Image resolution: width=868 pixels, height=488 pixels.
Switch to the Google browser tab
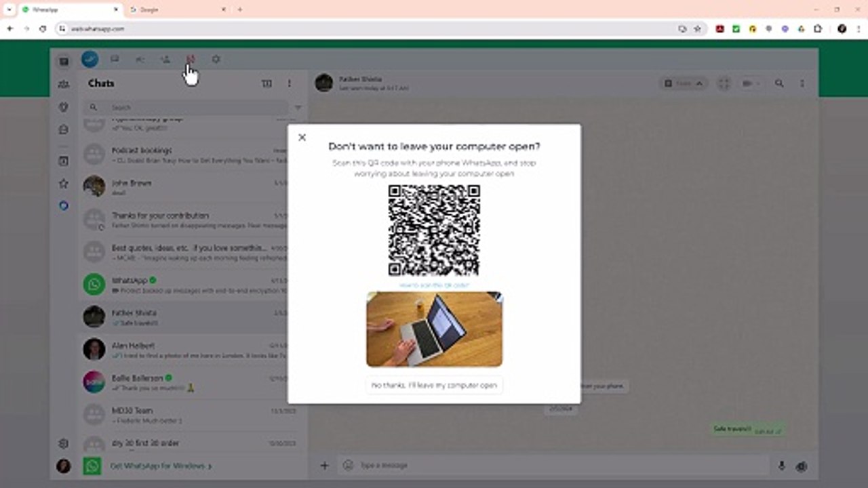(176, 9)
